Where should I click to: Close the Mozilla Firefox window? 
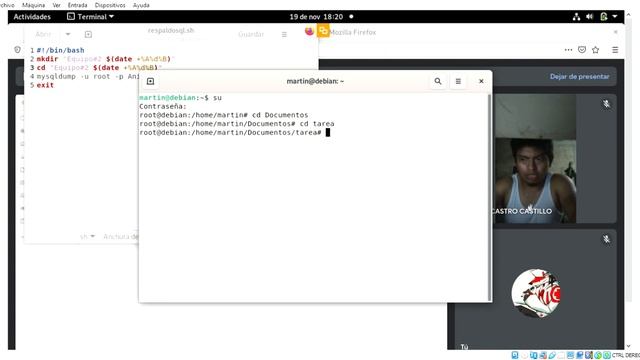click(616, 32)
